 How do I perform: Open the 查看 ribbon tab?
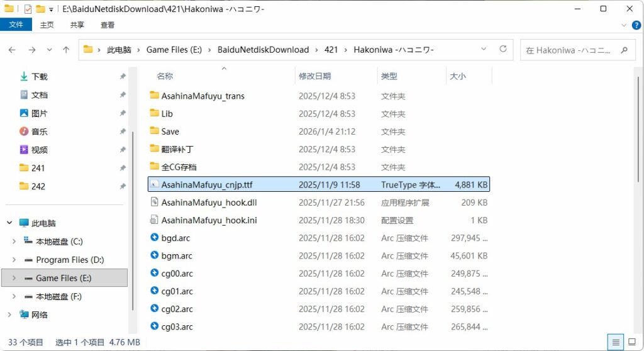(107, 25)
